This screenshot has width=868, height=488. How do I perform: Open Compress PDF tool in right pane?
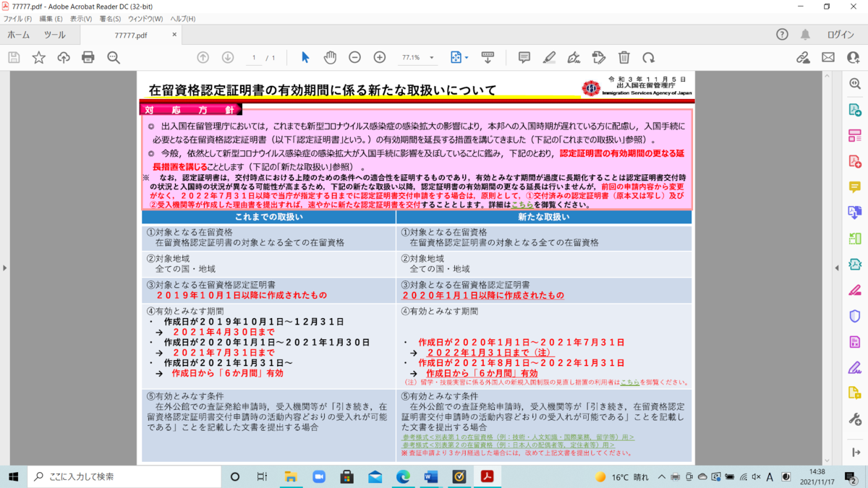click(x=854, y=265)
